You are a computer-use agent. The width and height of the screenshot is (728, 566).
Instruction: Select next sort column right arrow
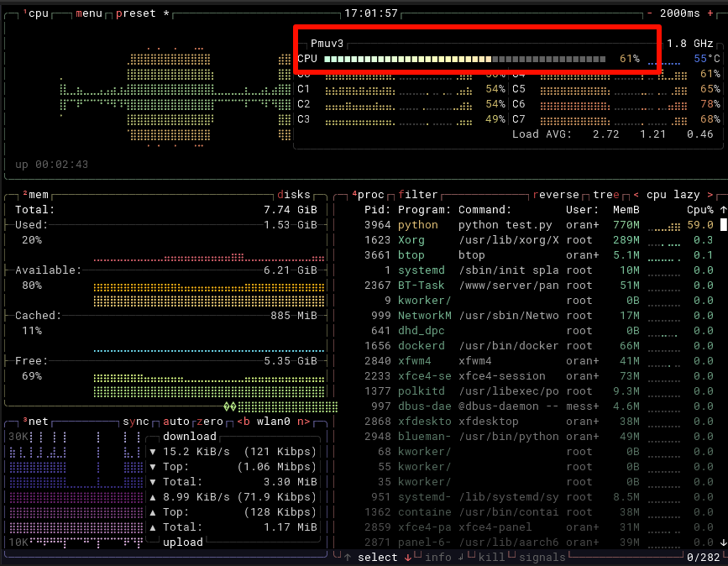710,195
